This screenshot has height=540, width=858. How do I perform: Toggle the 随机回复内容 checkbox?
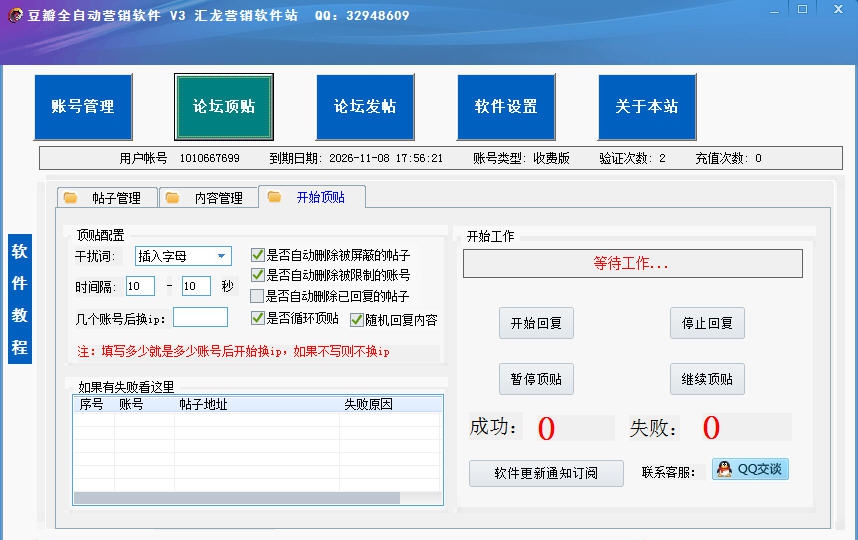[x=357, y=320]
